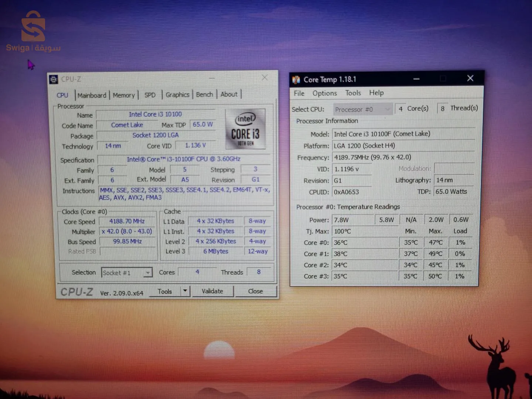Open the Socket #1 selection dropdown

coord(148,272)
